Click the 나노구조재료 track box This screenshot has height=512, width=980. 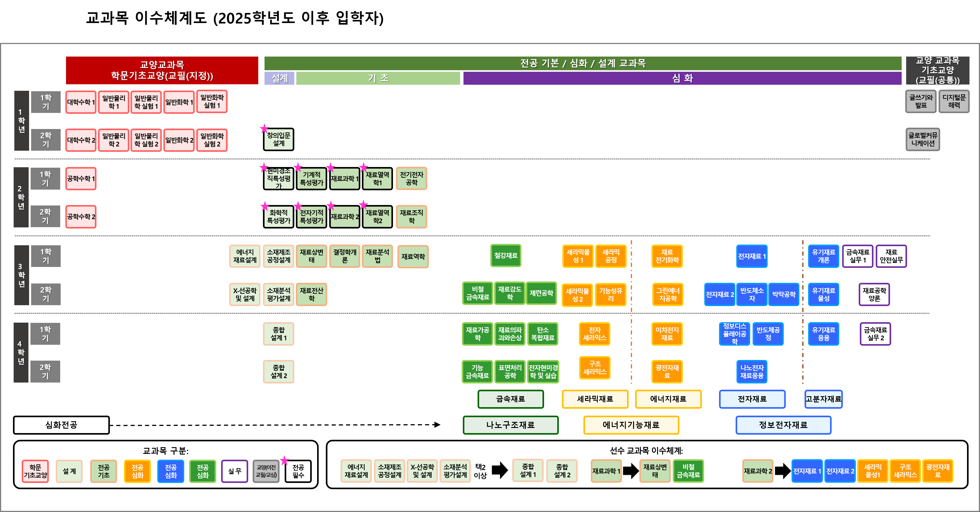[x=510, y=425]
